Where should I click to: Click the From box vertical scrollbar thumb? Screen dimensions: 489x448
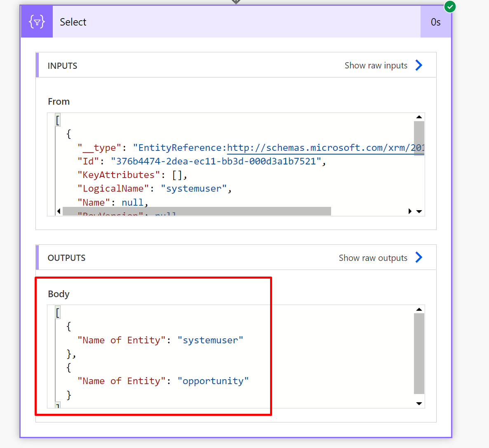coord(419,138)
